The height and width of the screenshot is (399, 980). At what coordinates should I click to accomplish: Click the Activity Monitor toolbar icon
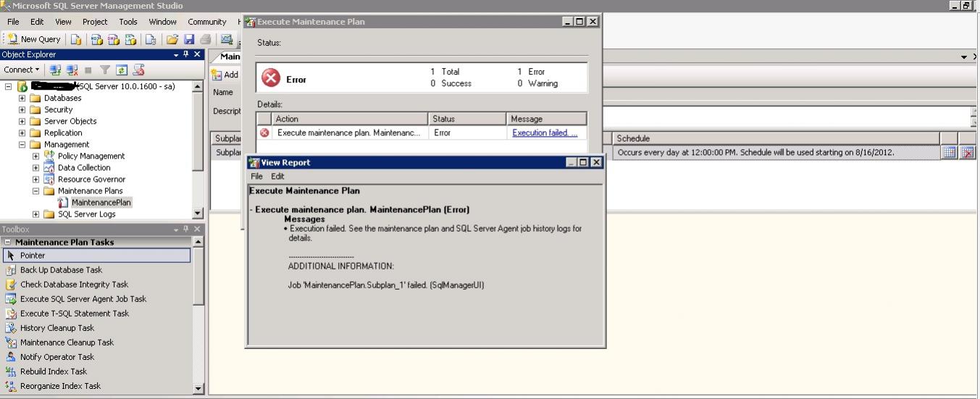pos(227,39)
